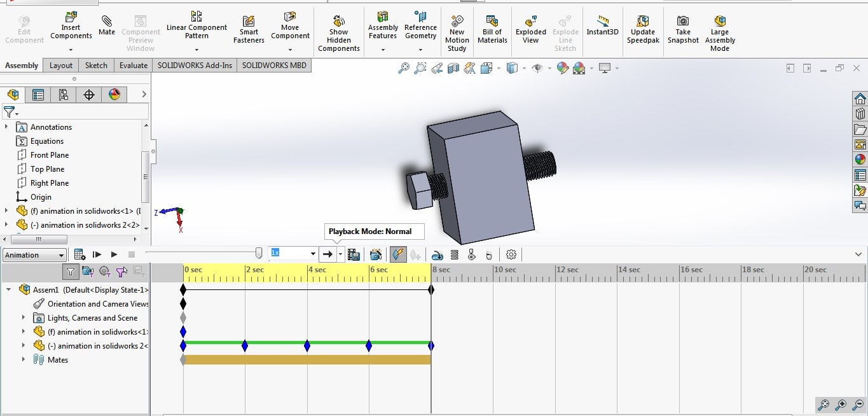Open Custom Properties in task pane
The height and width of the screenshot is (416, 868).
click(860, 175)
